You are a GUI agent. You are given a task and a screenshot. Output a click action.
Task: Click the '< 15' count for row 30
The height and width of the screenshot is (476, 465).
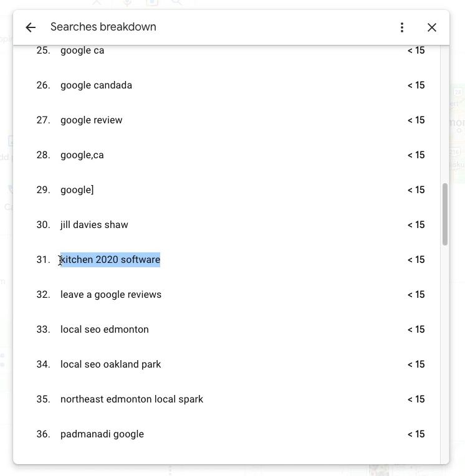(416, 225)
